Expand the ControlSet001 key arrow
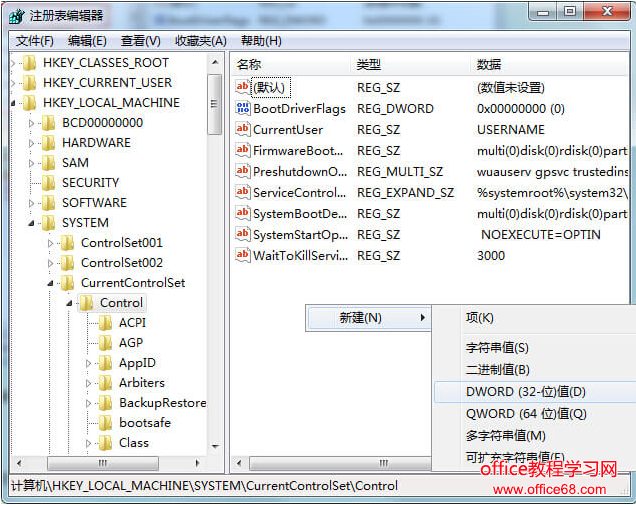636x506 pixels. [51, 243]
